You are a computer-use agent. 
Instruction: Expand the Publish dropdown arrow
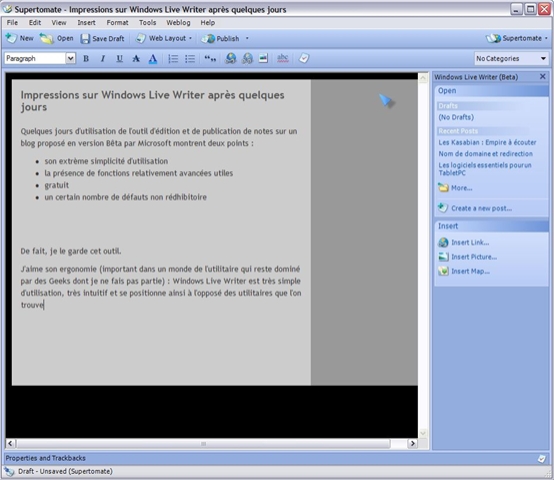(x=247, y=38)
